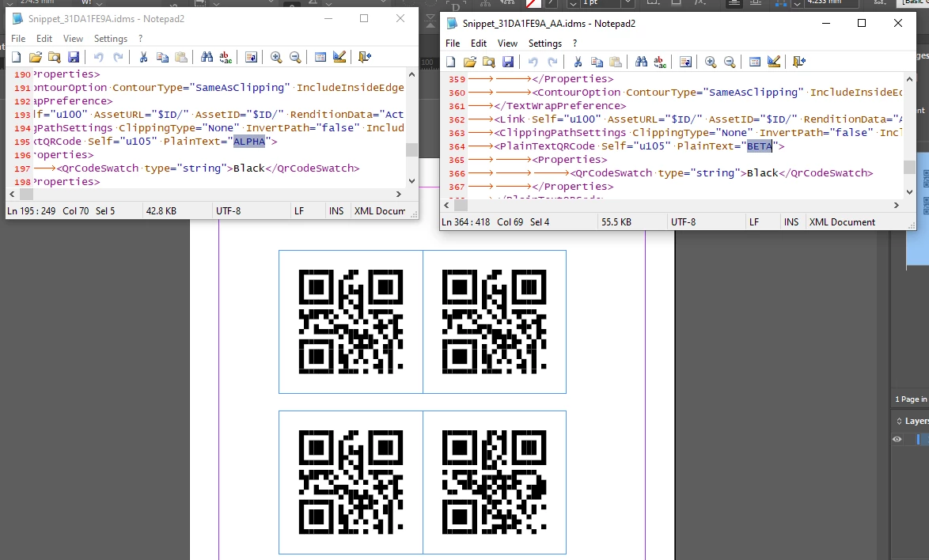The width and height of the screenshot is (929, 560).
Task: Click 55.5 KB file size in status bar
Action: pos(616,222)
